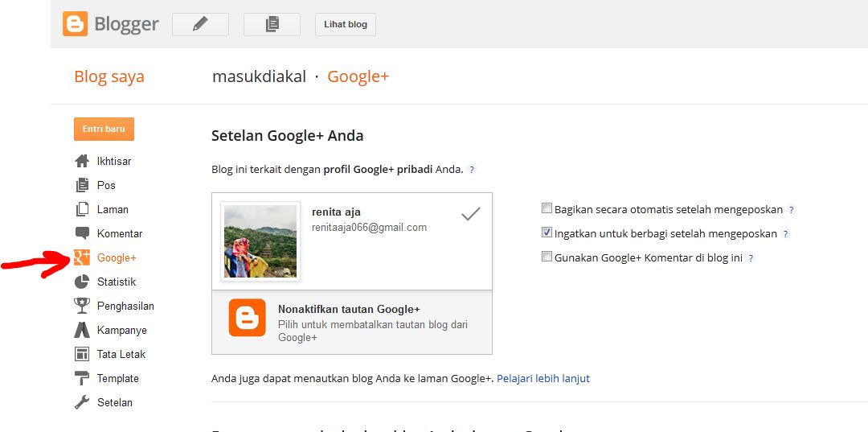Open Setelan section label
The height and width of the screenshot is (432, 868).
(115, 403)
